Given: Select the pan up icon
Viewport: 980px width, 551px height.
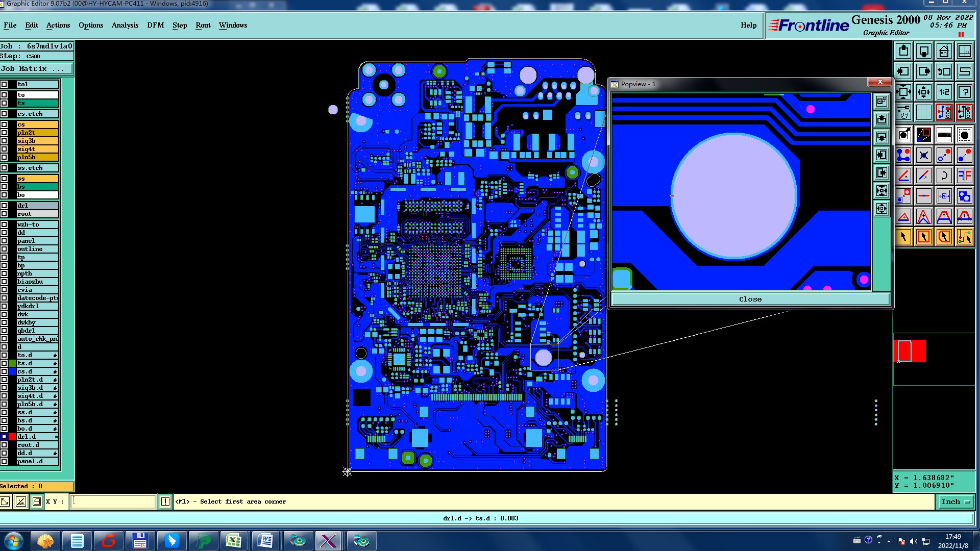Looking at the screenshot, I should pyautogui.click(x=903, y=51).
